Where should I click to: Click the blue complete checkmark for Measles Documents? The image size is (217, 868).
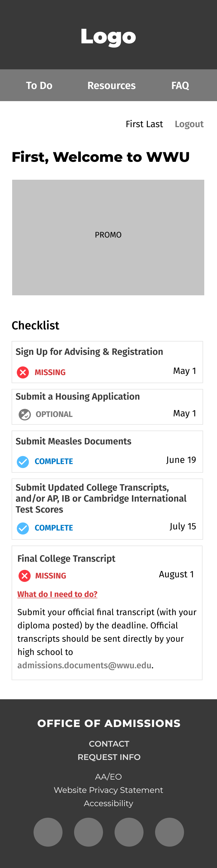(23, 462)
